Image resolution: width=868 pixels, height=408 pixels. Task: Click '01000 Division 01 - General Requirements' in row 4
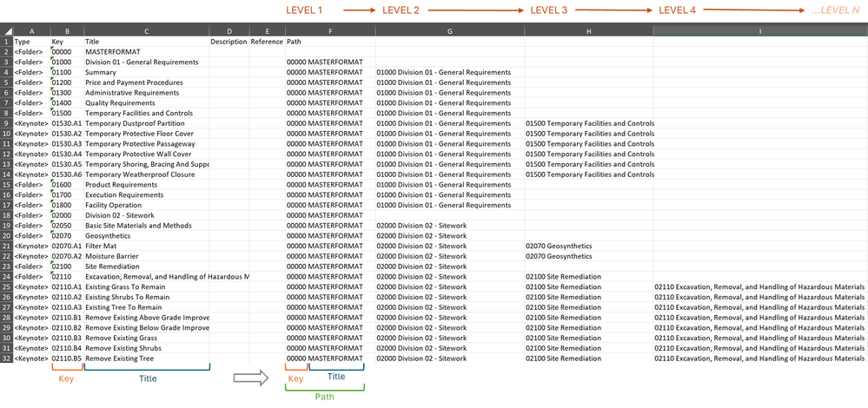(x=450, y=72)
